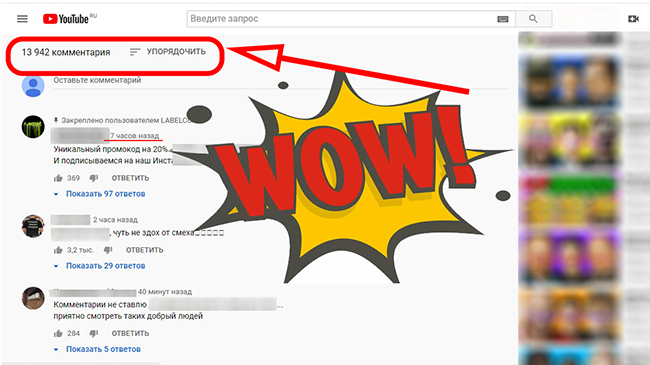This screenshot has height=365, width=650.
Task: Like the comment with 284 likes
Action: click(58, 333)
